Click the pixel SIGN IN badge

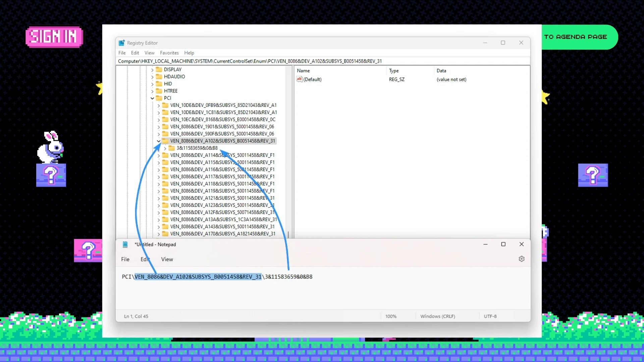(54, 37)
